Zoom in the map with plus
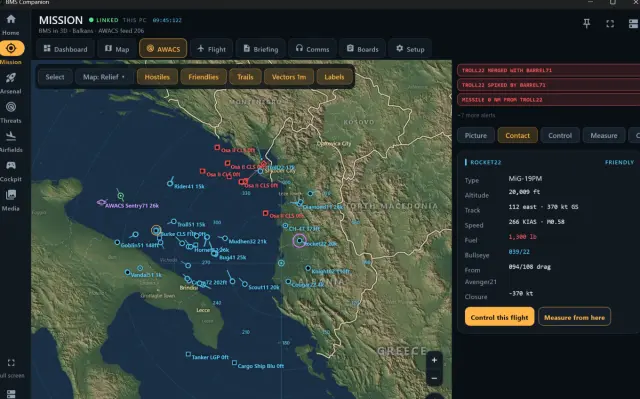This screenshot has width=640, height=399. [434, 360]
